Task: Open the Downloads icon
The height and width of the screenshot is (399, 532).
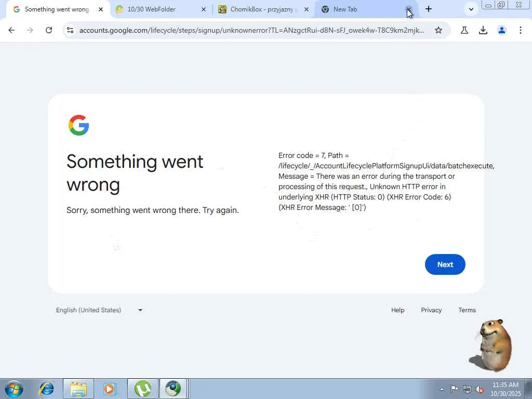Action: [483, 30]
